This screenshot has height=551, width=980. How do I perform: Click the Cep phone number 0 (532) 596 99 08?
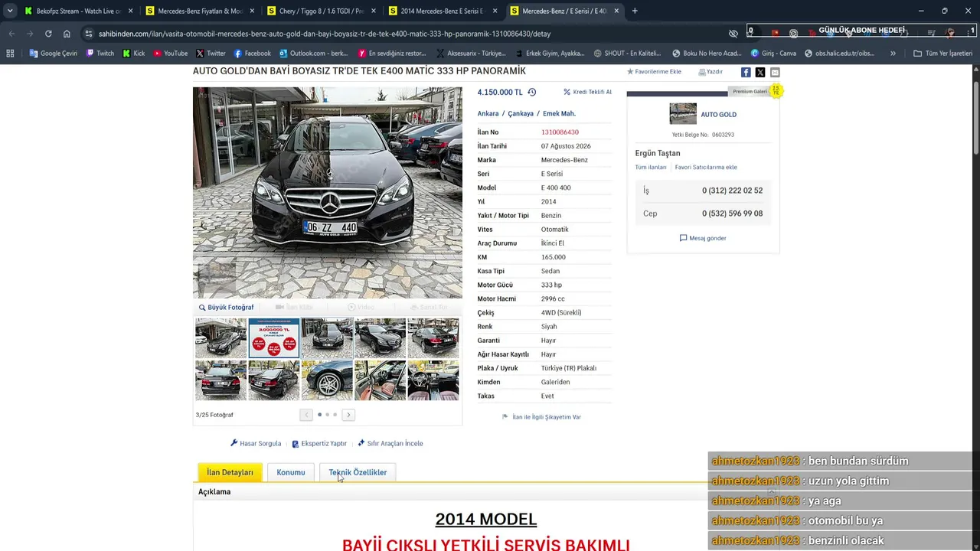tap(732, 214)
